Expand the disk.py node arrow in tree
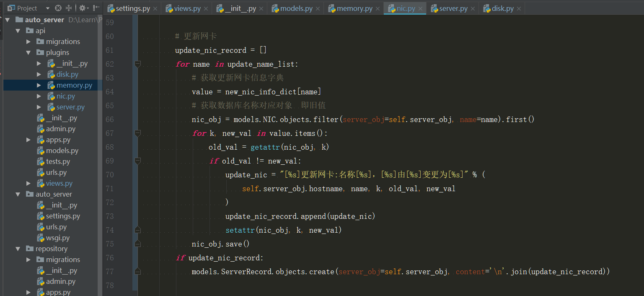The height and width of the screenshot is (296, 644). point(39,74)
